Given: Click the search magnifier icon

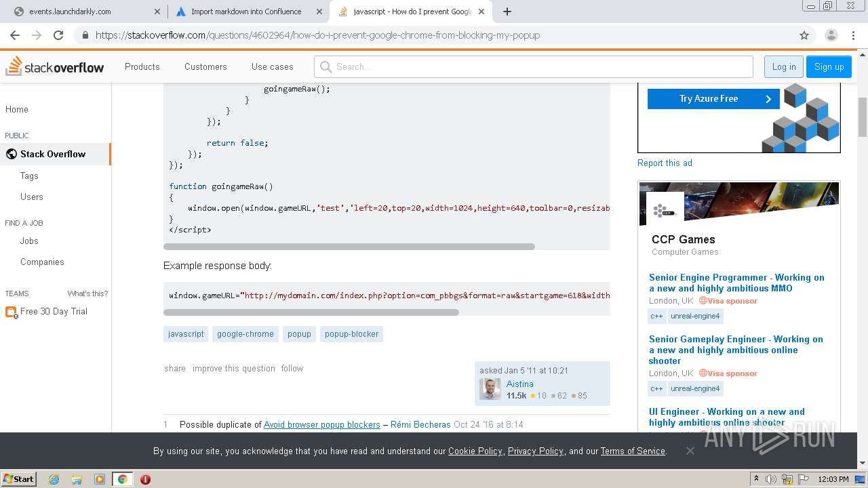Looking at the screenshot, I should (325, 66).
